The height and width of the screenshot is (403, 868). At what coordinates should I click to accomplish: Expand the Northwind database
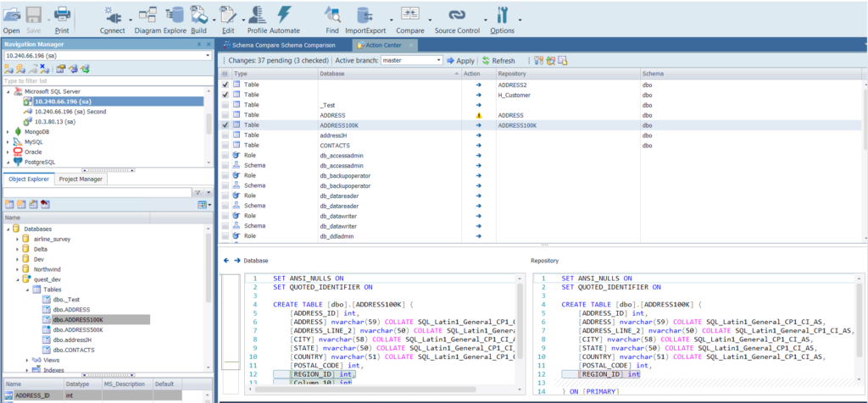click(17, 269)
